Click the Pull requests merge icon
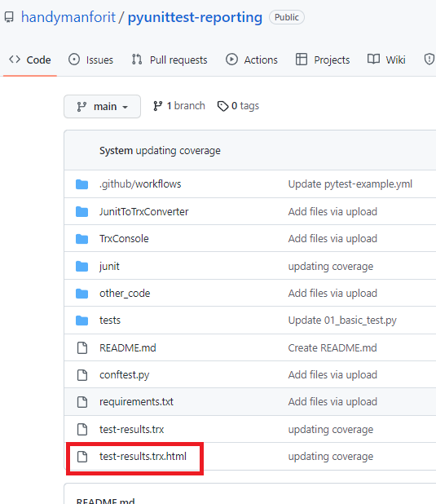 (137, 60)
